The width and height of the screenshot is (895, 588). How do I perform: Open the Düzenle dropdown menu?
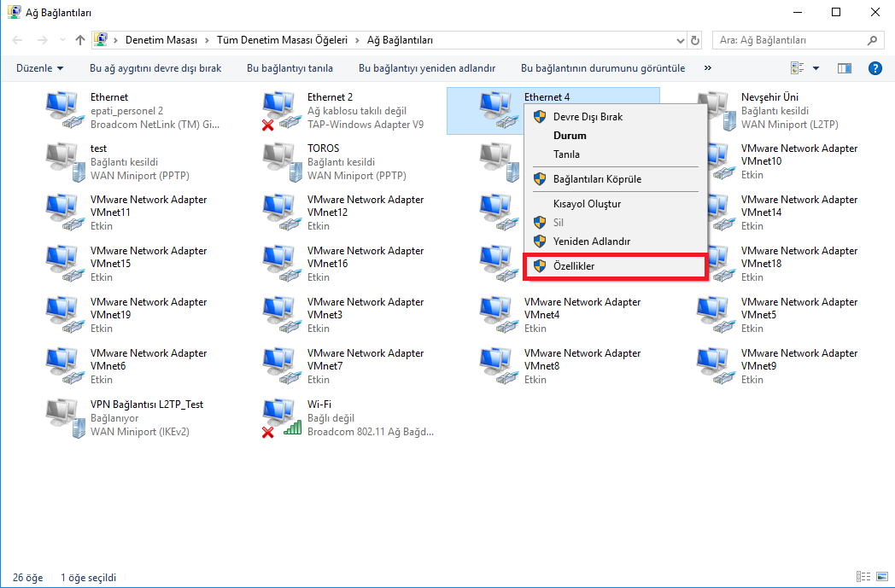pyautogui.click(x=39, y=68)
